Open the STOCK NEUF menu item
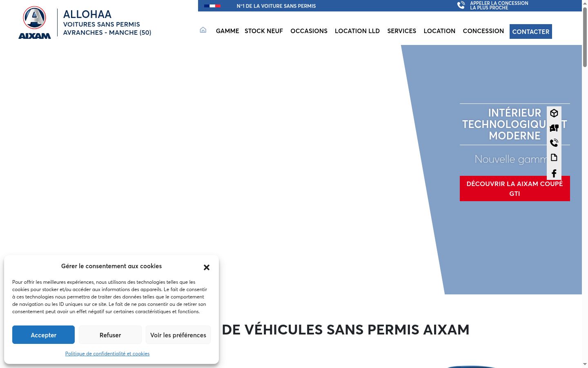Screen dimensions: 588x368 pos(264,31)
